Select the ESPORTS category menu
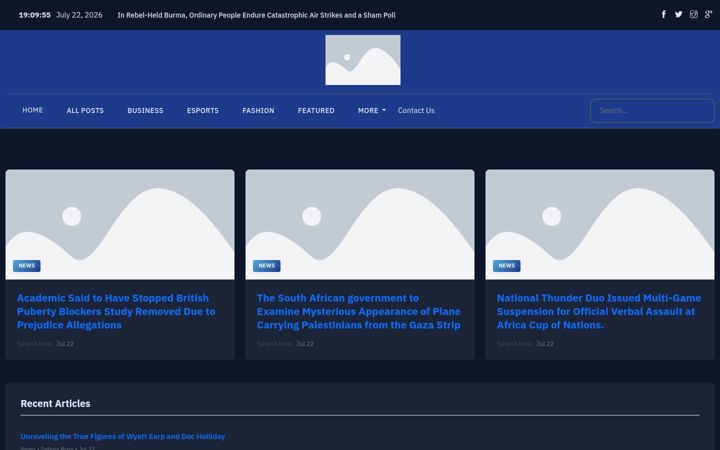This screenshot has width=720, height=450. (x=202, y=111)
